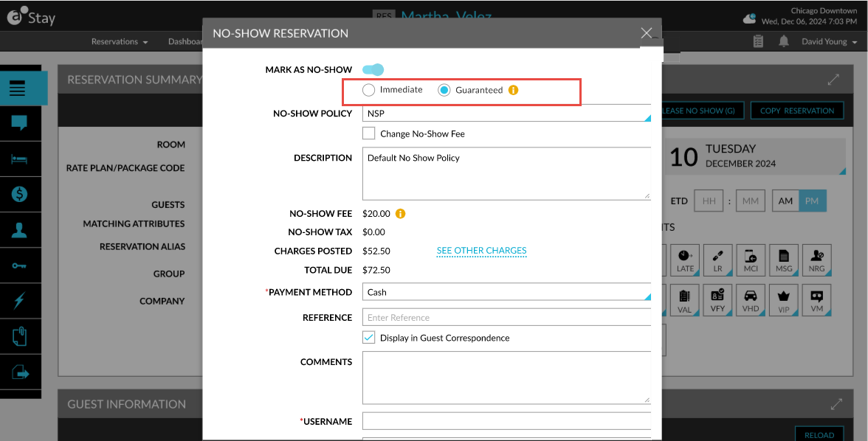Click the VHD vehicle icon
The width and height of the screenshot is (868, 441).
(751, 300)
